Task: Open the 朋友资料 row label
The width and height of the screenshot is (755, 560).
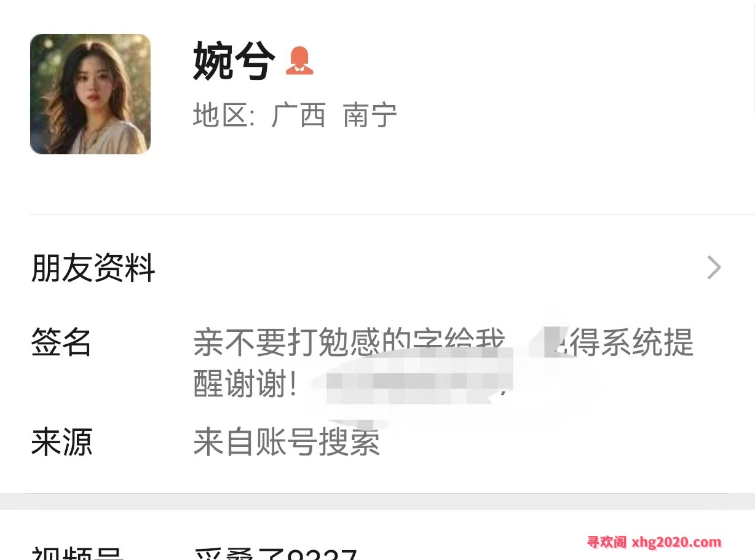Action: tap(93, 268)
